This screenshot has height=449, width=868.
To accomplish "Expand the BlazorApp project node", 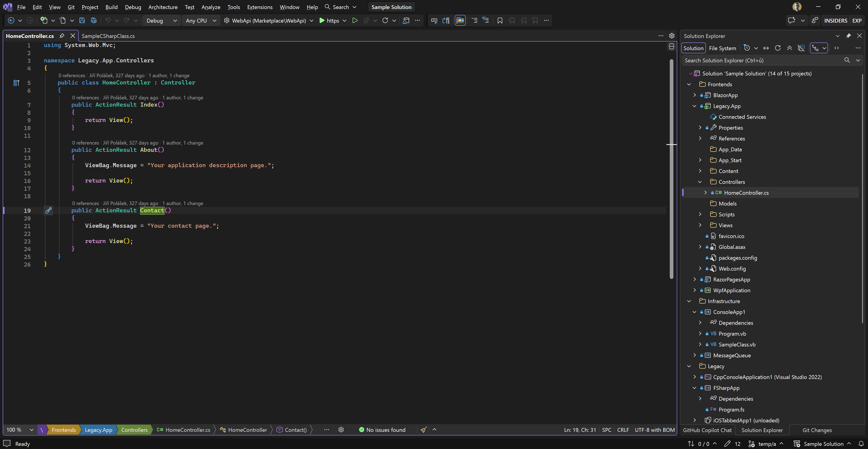I will click(x=694, y=95).
